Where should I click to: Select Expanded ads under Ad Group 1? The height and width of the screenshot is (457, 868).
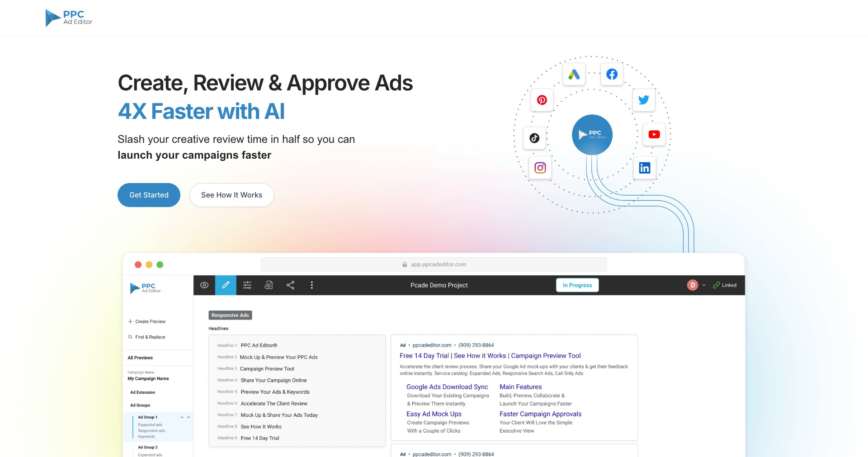coord(150,425)
